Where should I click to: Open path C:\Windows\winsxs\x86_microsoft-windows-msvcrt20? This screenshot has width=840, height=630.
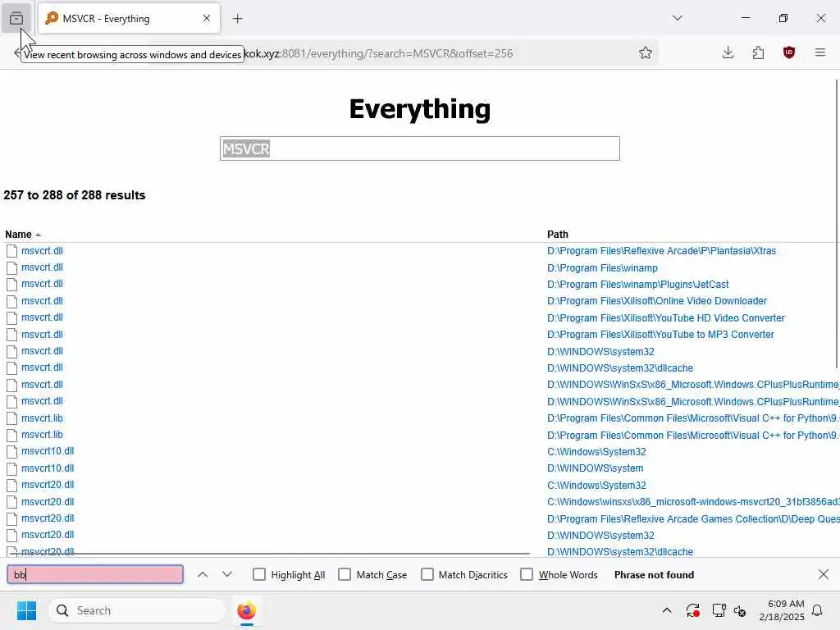pyautogui.click(x=693, y=502)
